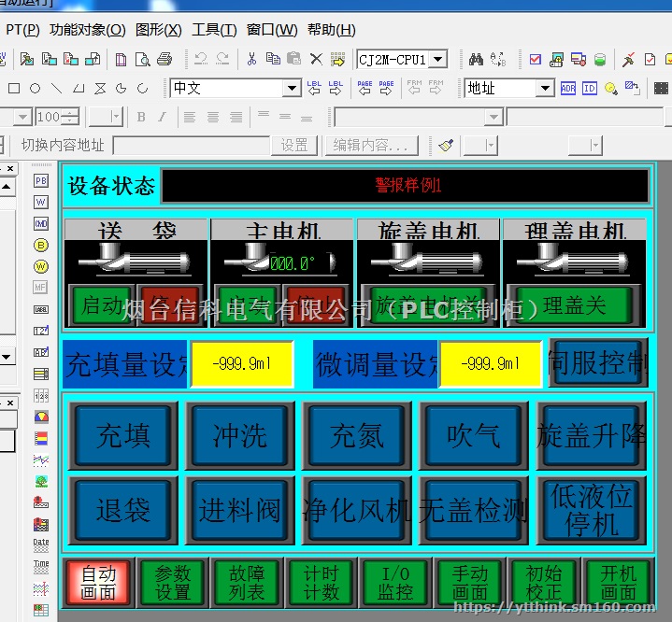The width and height of the screenshot is (672, 622).
Task: Select the W word button object tool
Action: 41,202
